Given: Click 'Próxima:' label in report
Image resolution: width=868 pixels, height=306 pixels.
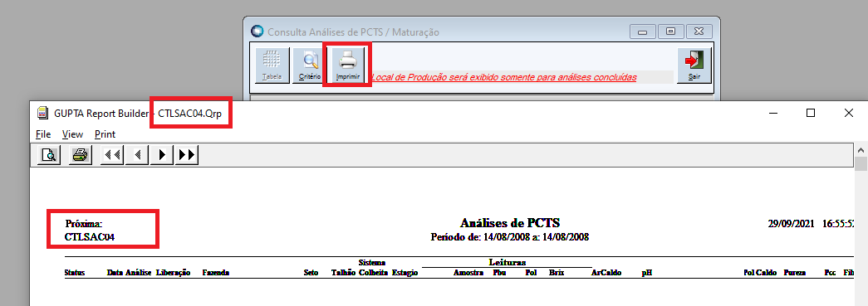Looking at the screenshot, I should [x=84, y=224].
